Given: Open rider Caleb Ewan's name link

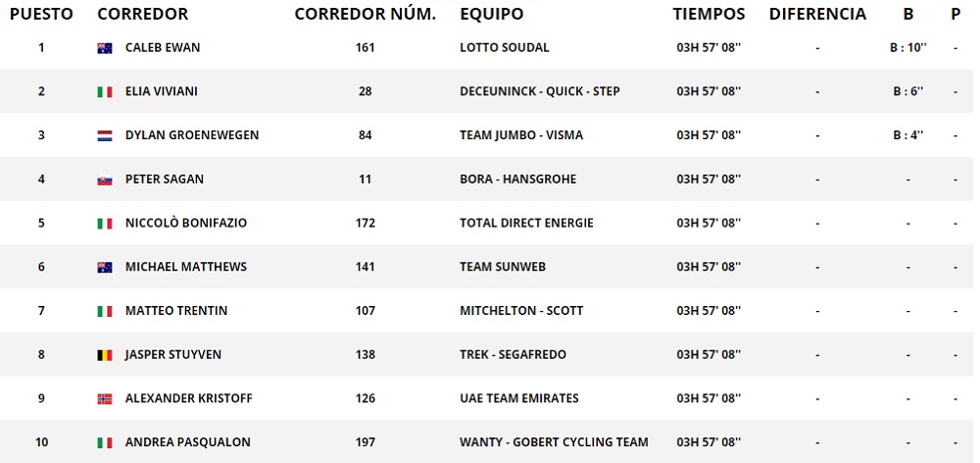Looking at the screenshot, I should coord(163,48).
